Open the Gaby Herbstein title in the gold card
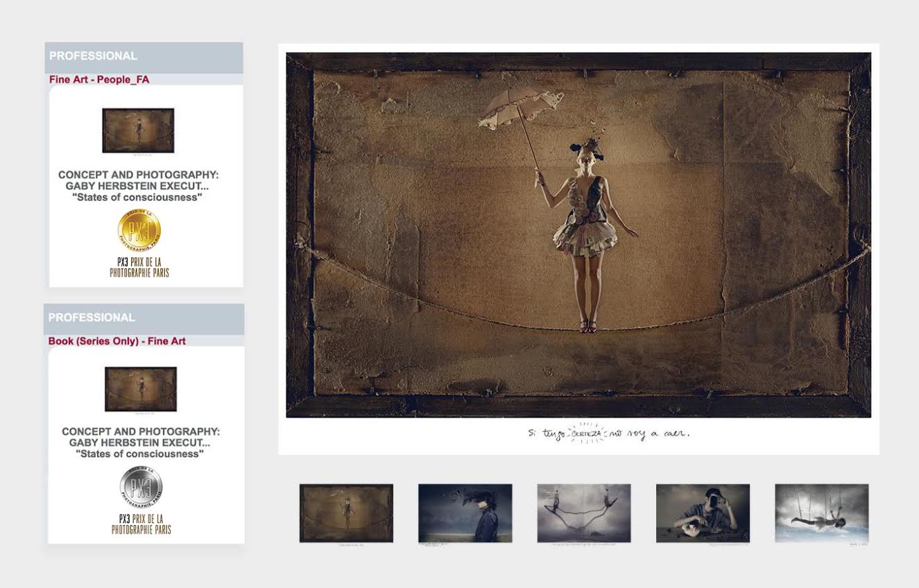This screenshot has height=588, width=919. 138,181
